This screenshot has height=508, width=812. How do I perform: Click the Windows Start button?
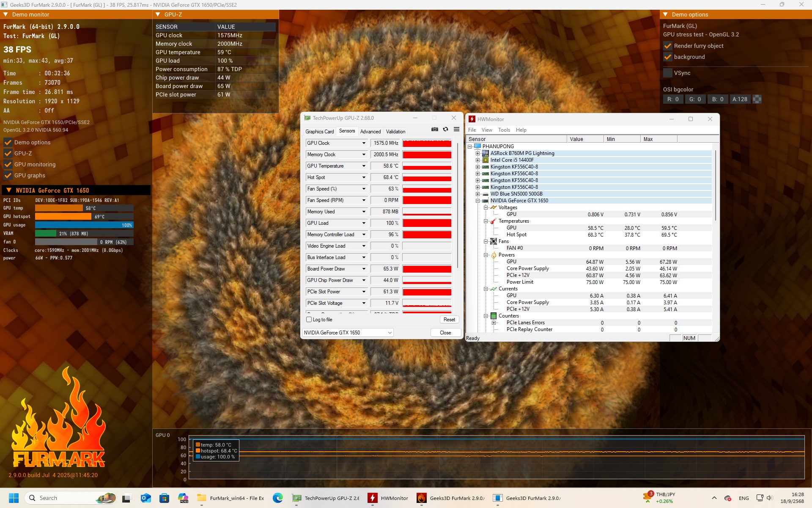pyautogui.click(x=14, y=498)
